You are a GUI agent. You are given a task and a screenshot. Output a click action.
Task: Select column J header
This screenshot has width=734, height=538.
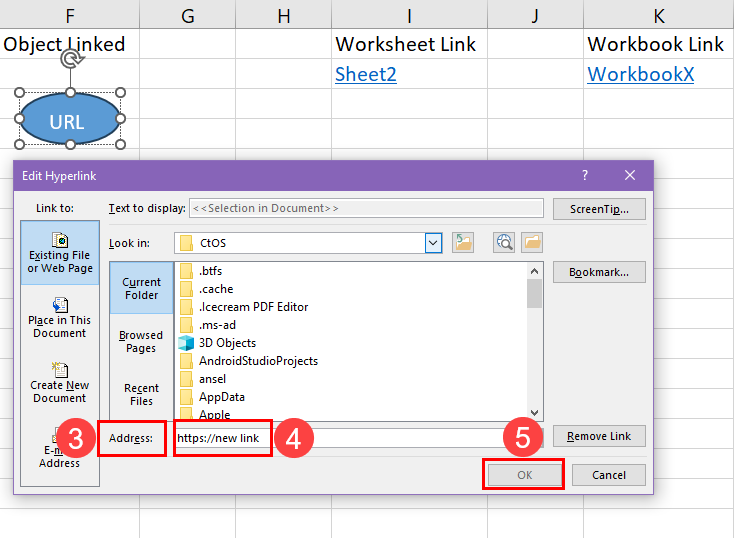click(x=536, y=15)
